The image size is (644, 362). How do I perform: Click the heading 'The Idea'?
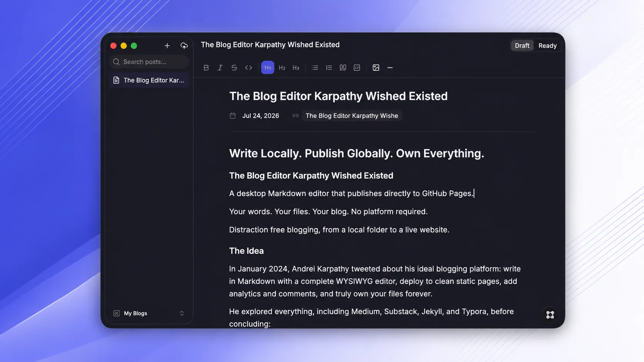pyautogui.click(x=247, y=251)
